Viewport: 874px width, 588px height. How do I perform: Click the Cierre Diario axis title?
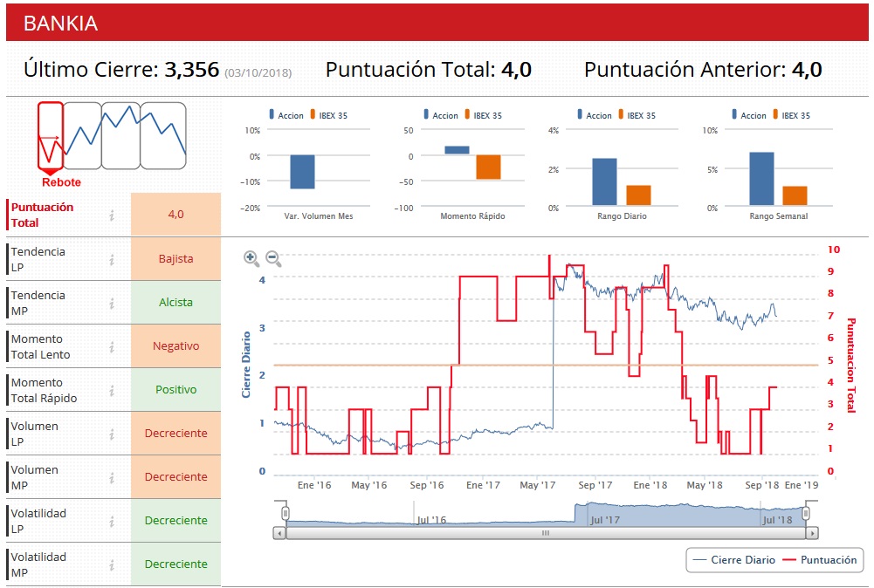tap(246, 365)
